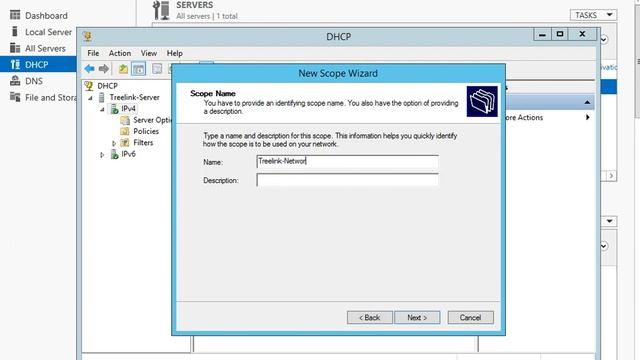Screen dimensions: 640x360
Task: Select IPv6 label in DHCP tree
Action: click(x=128, y=154)
